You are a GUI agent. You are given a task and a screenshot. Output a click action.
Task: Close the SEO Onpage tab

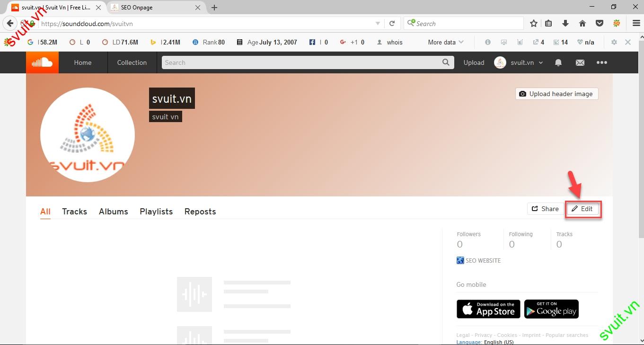[198, 8]
